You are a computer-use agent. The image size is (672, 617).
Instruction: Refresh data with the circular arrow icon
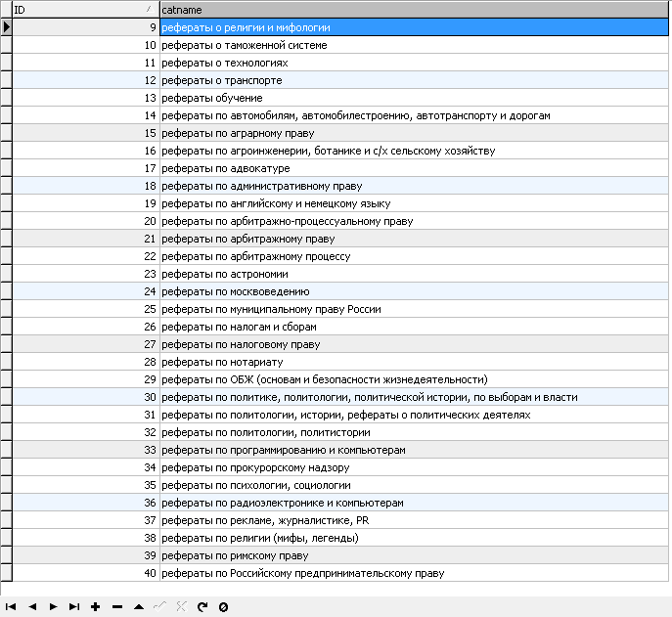point(202,607)
